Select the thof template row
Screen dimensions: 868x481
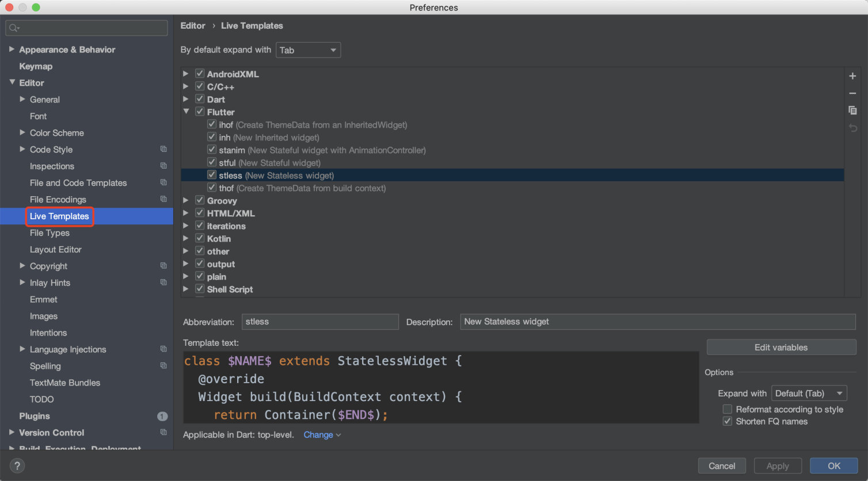pos(512,188)
